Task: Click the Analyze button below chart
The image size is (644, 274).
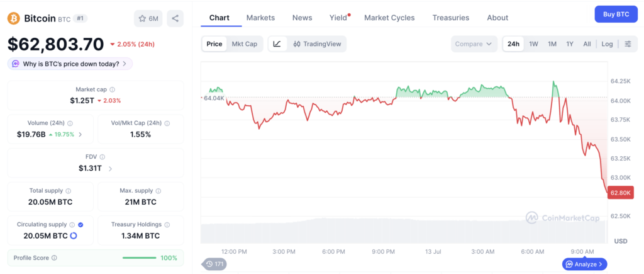Action: point(584,264)
